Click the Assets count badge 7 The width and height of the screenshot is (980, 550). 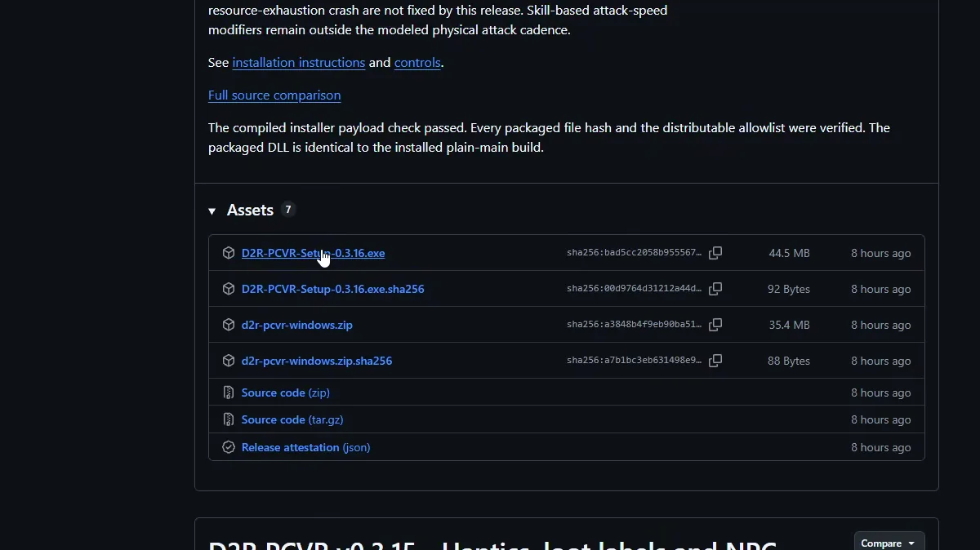287,210
